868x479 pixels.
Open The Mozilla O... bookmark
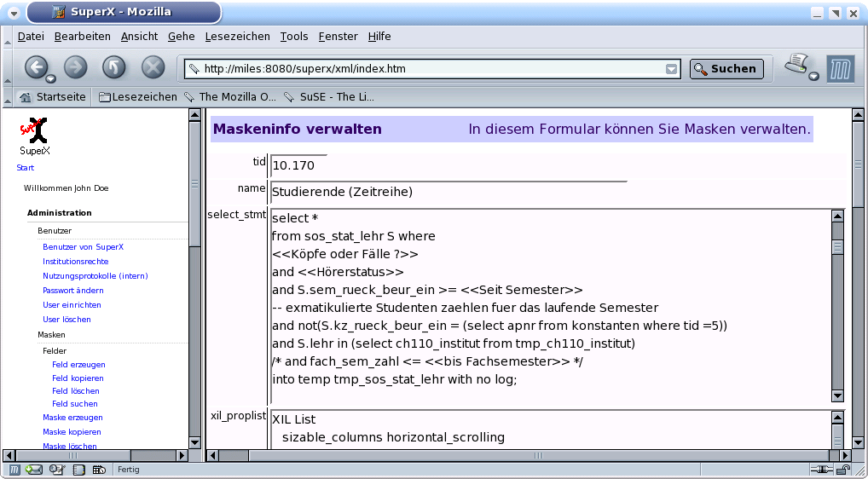pos(229,97)
